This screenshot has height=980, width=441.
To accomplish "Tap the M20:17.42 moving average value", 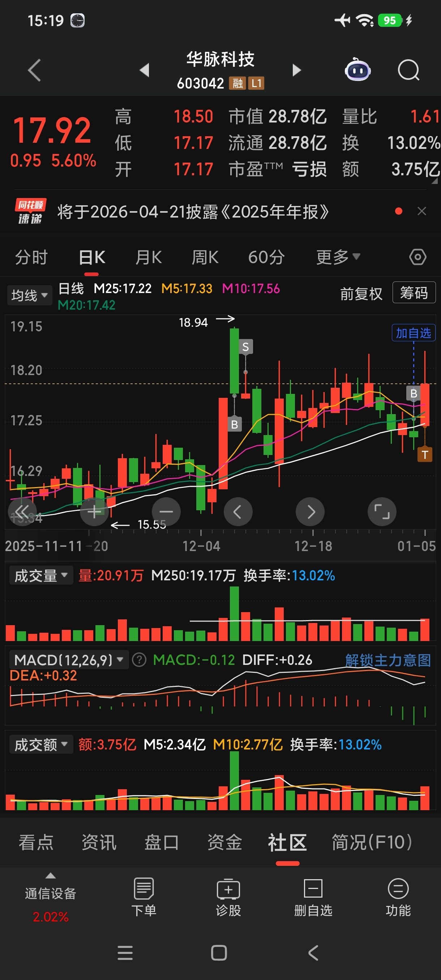I will coord(86,305).
